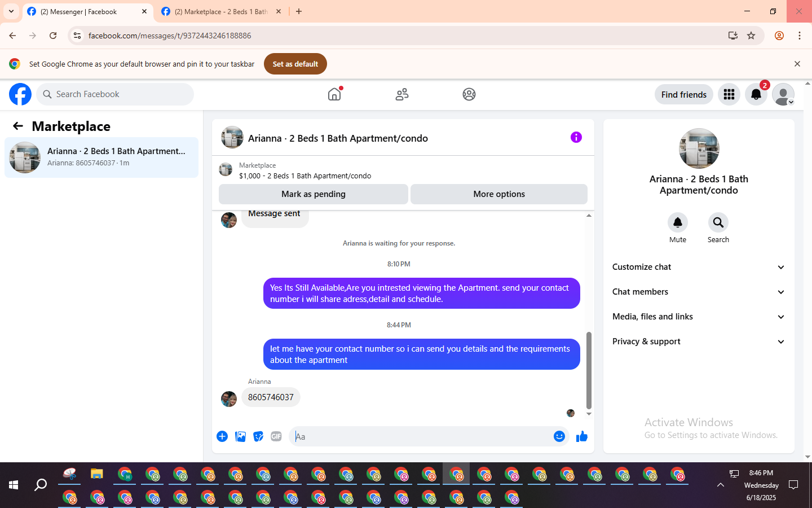Open the large listing thumbnail in right panel
The image size is (812, 508).
click(699, 148)
